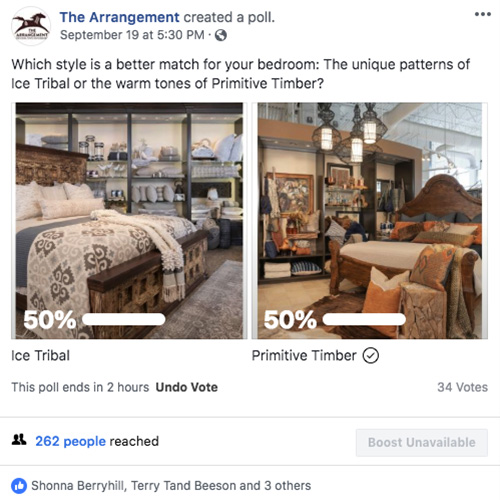
Task: Click Undo Vote
Action: (x=187, y=387)
